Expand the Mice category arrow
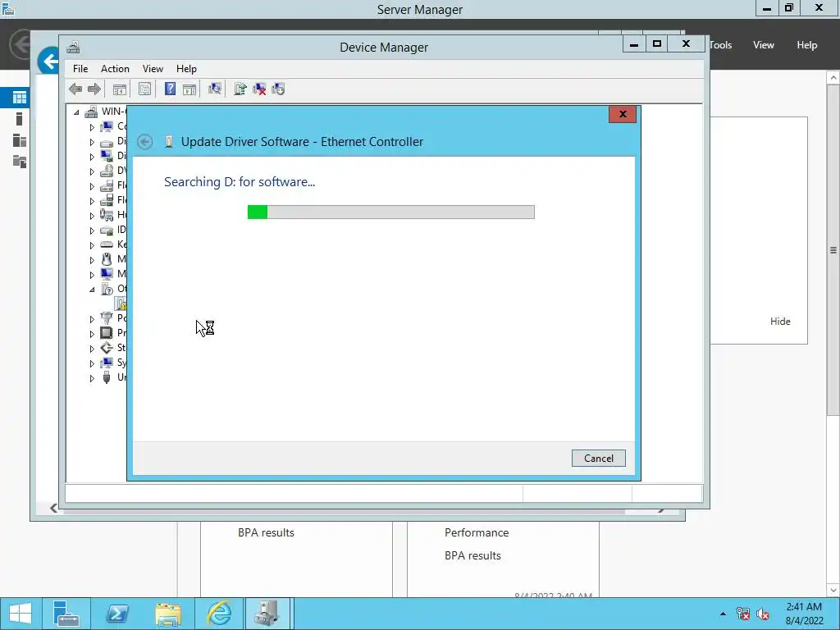This screenshot has height=630, width=840. point(92,260)
